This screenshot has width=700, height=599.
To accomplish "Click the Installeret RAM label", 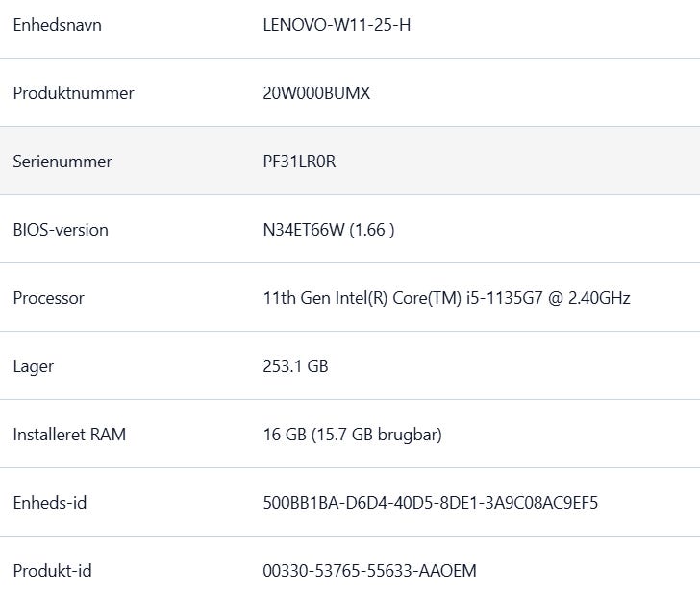I will (69, 435).
